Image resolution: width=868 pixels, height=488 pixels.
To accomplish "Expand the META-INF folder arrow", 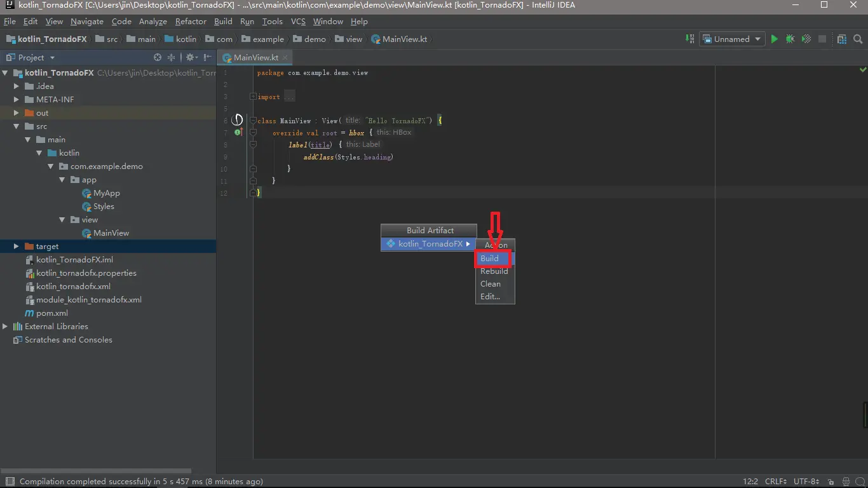I will 17,100.
